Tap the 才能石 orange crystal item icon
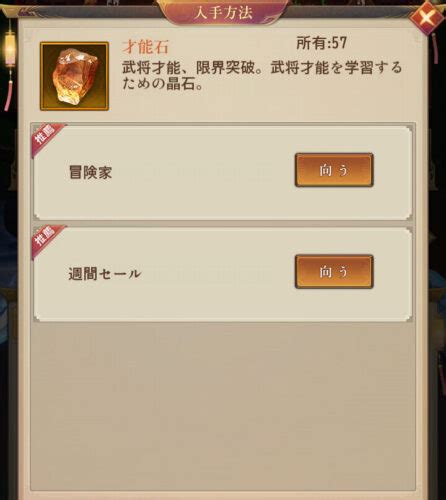The width and height of the screenshot is (446, 500). coord(74,76)
